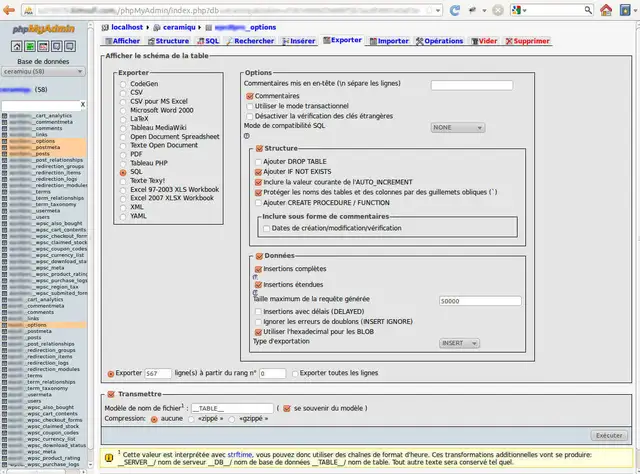This screenshot has width=640, height=474.
Task: Click the browser stop loading icon
Action: click(x=498, y=10)
